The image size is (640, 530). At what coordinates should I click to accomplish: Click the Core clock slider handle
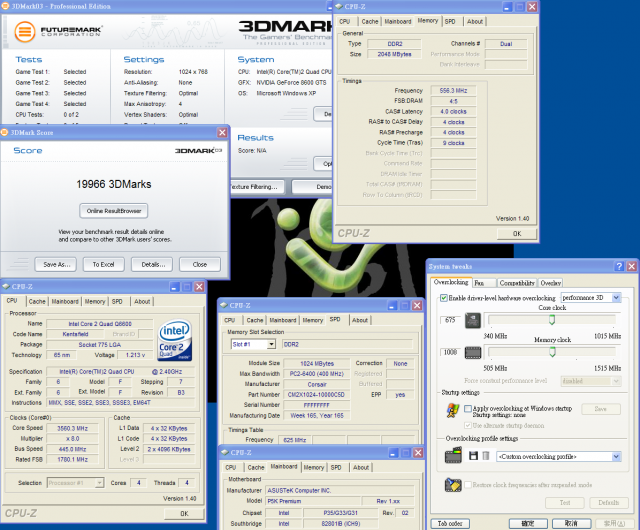point(552,320)
